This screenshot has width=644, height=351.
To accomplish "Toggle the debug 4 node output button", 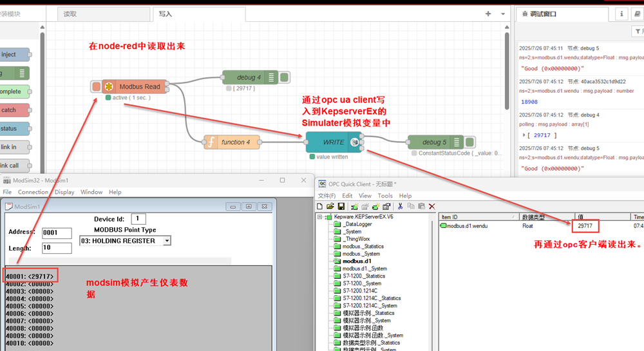I will click(x=284, y=77).
